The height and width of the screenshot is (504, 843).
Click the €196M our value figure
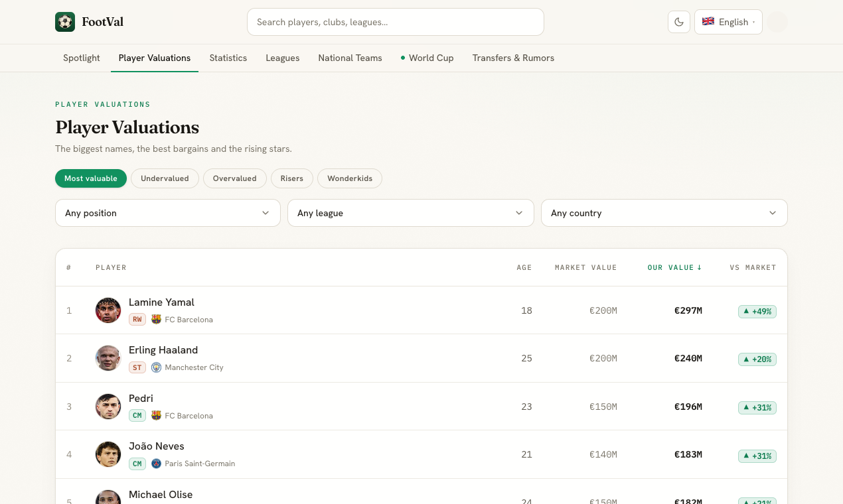click(688, 407)
